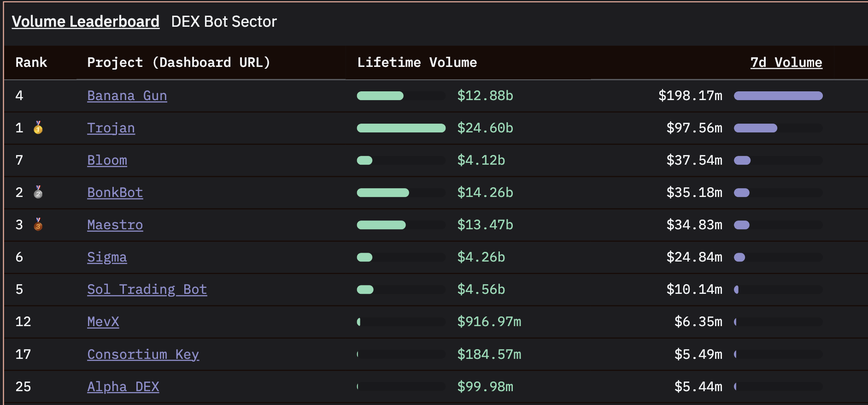
Task: Select the $916.97m lifetime volume value
Action: tap(489, 322)
